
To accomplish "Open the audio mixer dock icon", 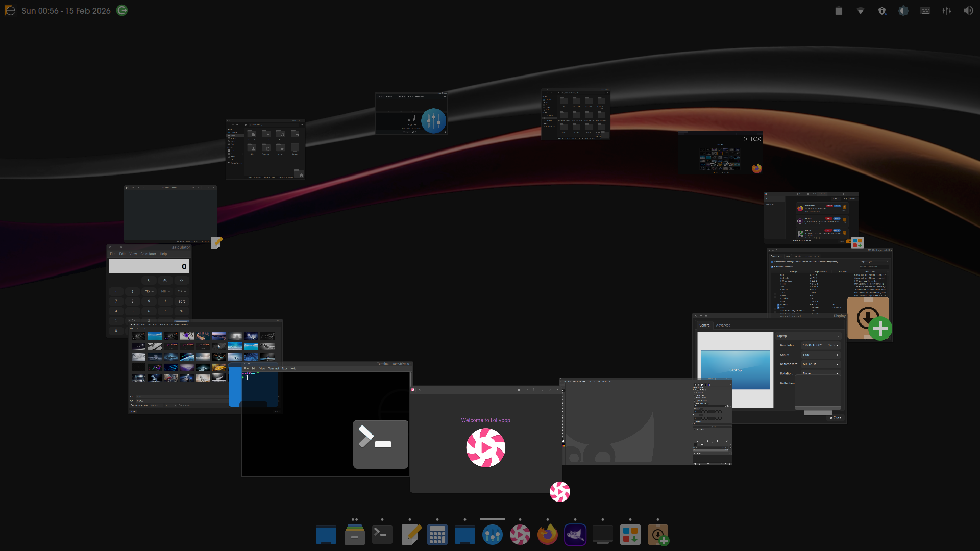I will [x=493, y=535].
